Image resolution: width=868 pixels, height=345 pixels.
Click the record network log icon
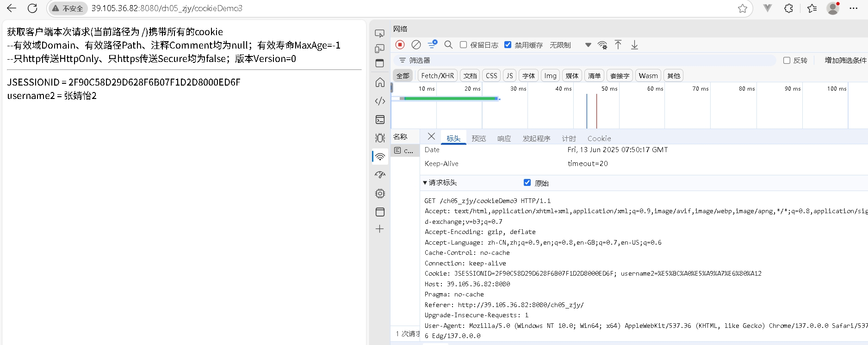(x=400, y=45)
